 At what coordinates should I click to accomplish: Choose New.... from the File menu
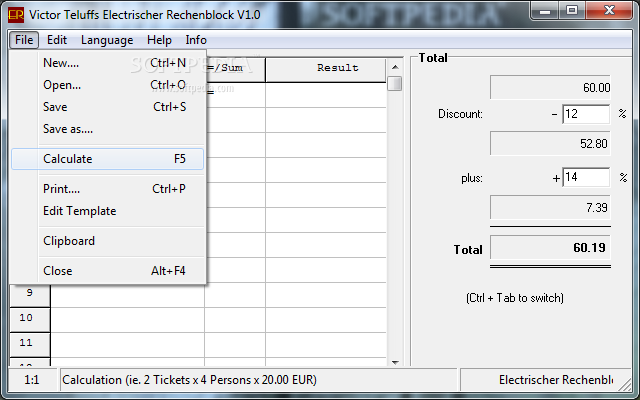pos(108,63)
